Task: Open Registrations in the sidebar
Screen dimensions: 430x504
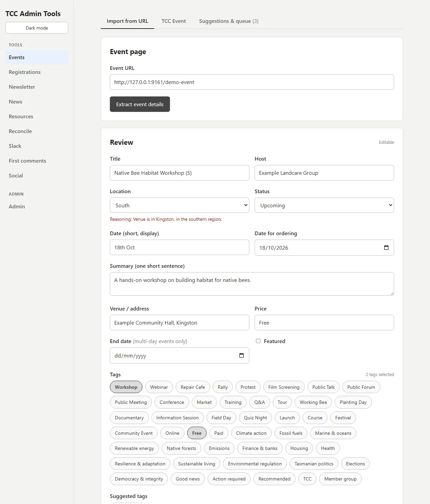Action: tap(37, 72)
